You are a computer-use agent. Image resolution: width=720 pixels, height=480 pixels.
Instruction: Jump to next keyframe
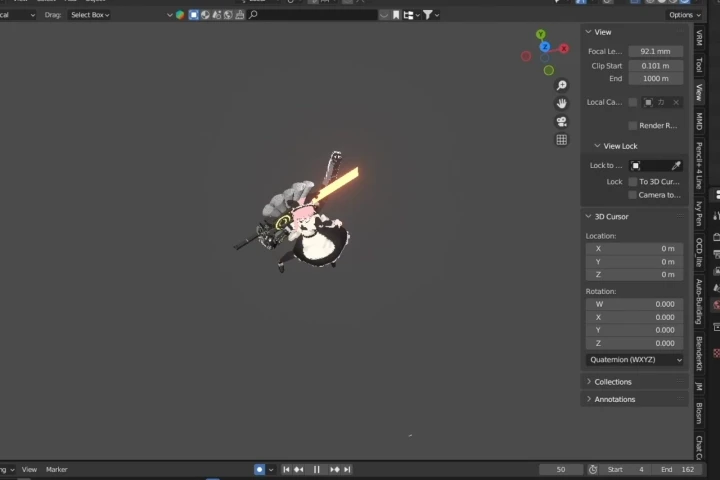(x=335, y=469)
